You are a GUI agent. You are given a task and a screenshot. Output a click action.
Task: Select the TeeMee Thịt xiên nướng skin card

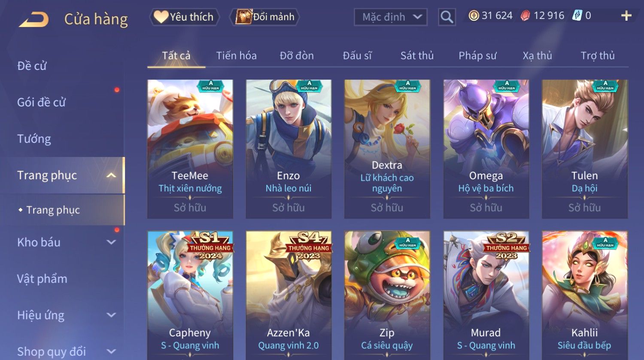coord(190,149)
